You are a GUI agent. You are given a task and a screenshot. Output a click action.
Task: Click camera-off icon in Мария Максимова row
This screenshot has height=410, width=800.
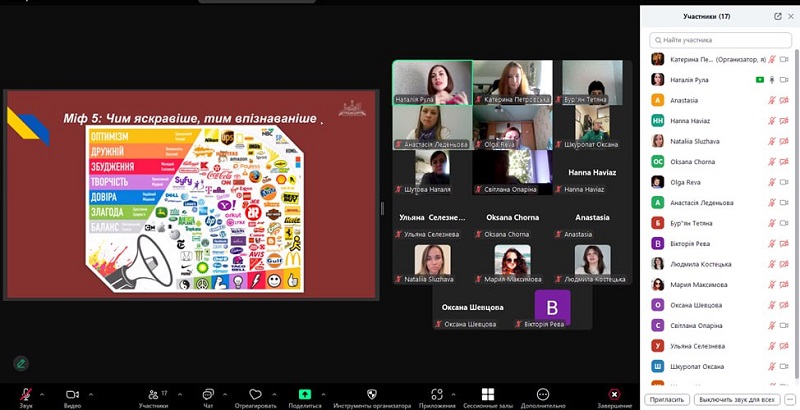point(784,285)
